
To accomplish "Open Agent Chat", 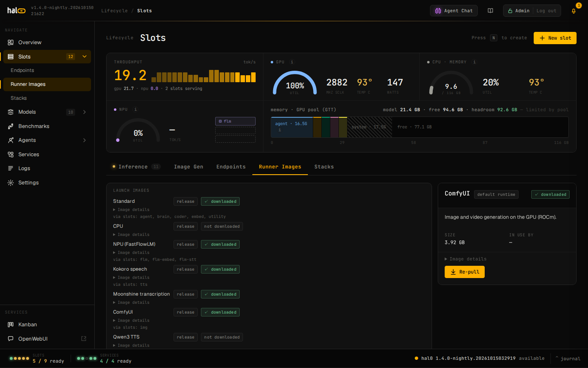I will pyautogui.click(x=454, y=11).
